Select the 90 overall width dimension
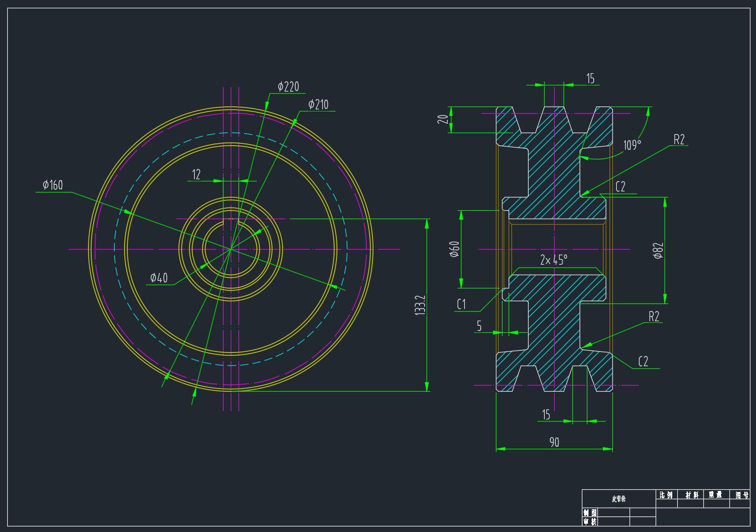This screenshot has height=532, width=756. coord(554,442)
